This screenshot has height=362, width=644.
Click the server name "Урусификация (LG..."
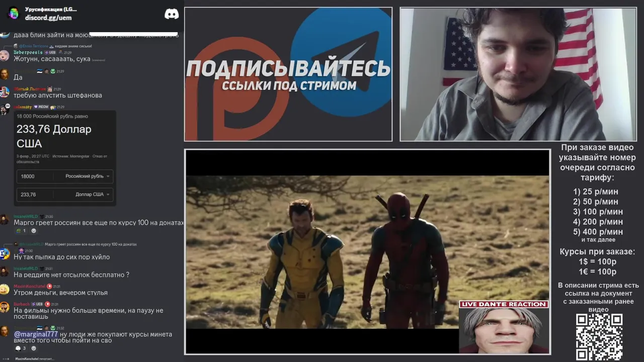pyautogui.click(x=51, y=9)
